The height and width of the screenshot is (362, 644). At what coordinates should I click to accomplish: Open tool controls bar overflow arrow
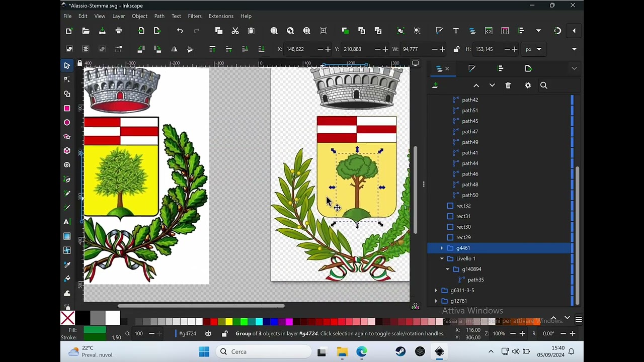click(574, 49)
